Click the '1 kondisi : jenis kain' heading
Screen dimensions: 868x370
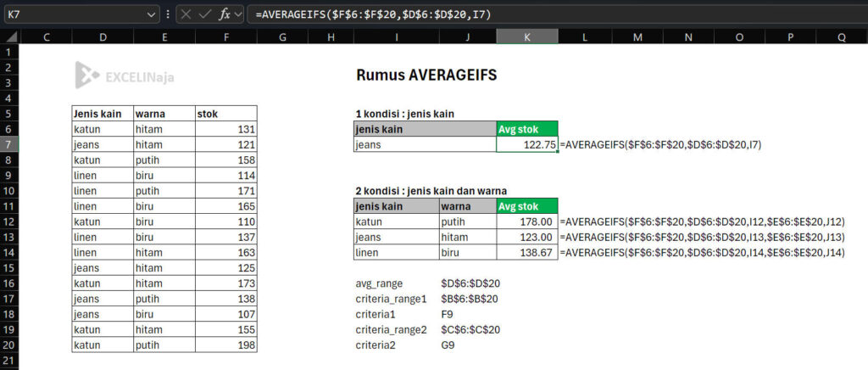point(404,114)
